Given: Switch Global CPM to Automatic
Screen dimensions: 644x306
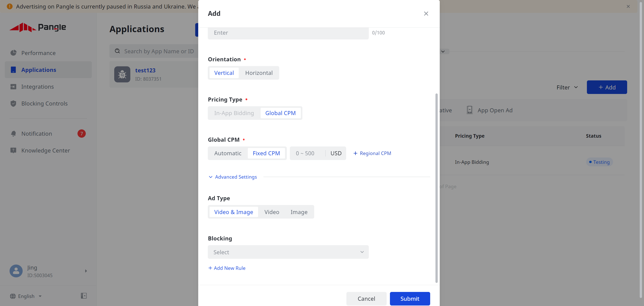Looking at the screenshot, I should (x=228, y=153).
